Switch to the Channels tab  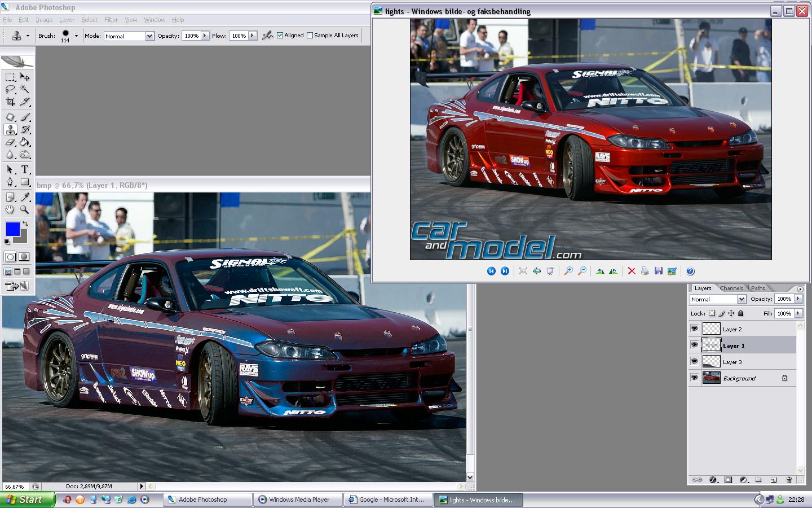(731, 288)
